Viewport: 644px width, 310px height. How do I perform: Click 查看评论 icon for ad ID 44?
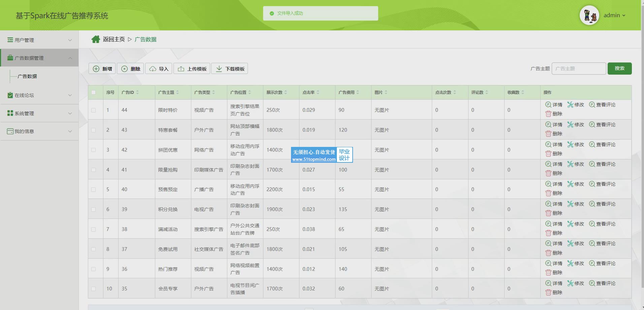coord(592,104)
